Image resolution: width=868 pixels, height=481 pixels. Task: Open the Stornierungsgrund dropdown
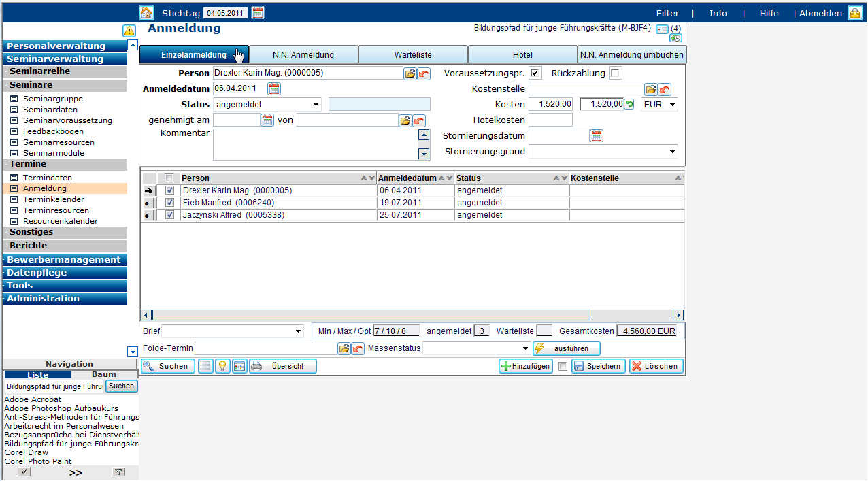pyautogui.click(x=603, y=151)
